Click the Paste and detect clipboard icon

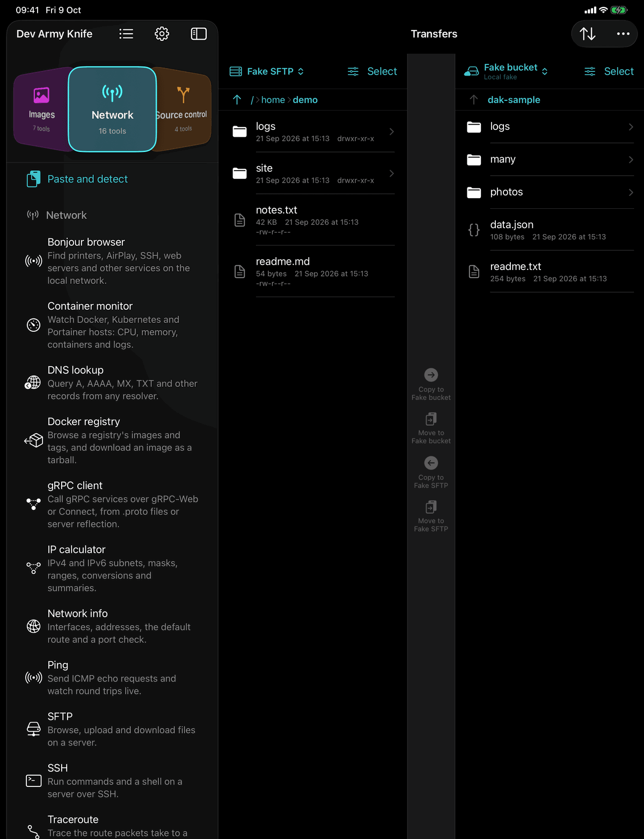33,179
